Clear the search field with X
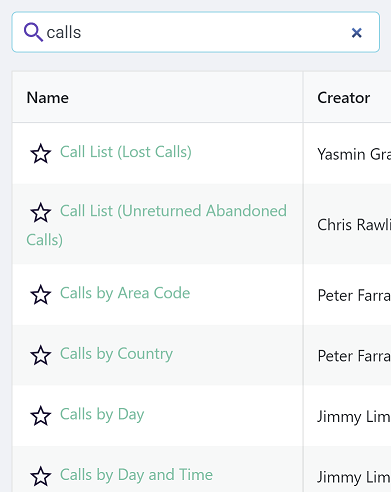Screen dimensions: 391x492 tap(357, 33)
